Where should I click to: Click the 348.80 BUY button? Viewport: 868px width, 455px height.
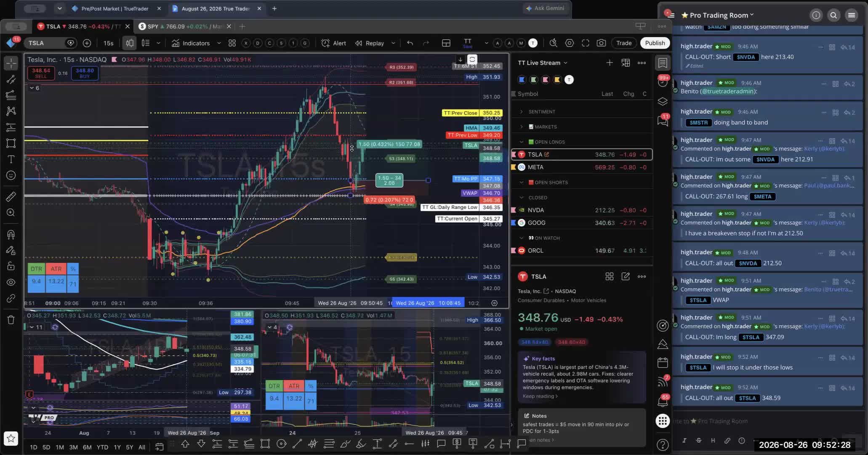(x=85, y=73)
